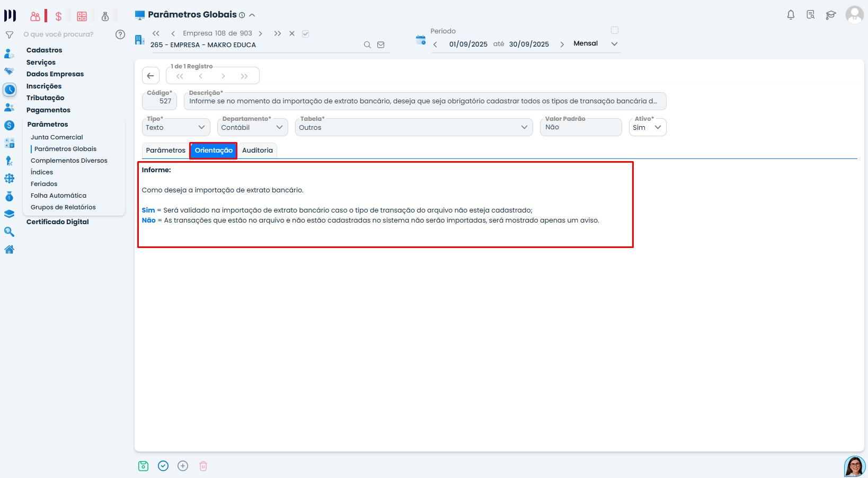
Task: Navigate to Complementos Diversos in sidebar
Action: coord(69,160)
